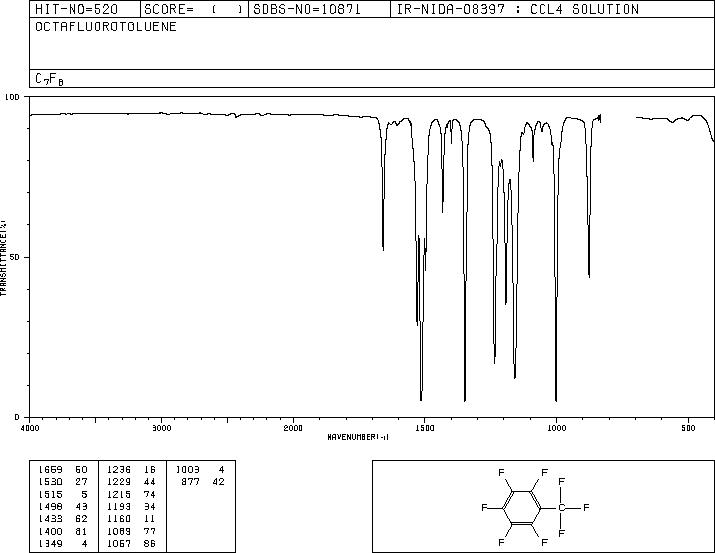715x553 pixels.
Task: Click the peak table row 1349 4
Action: 63,544
